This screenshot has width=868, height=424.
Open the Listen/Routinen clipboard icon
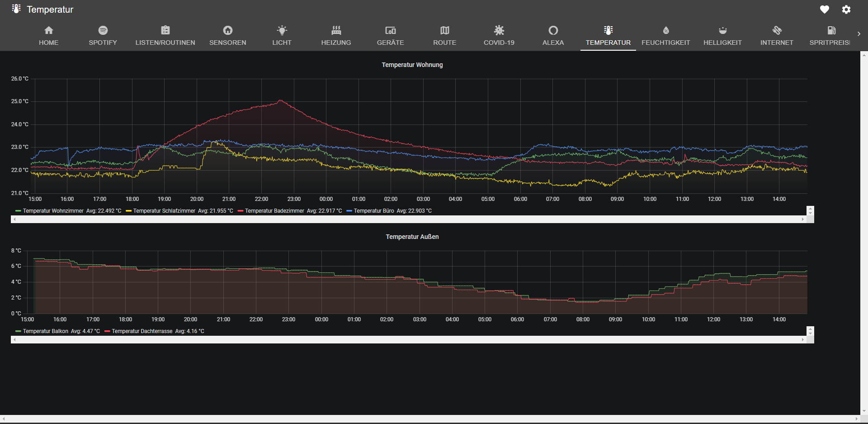pyautogui.click(x=165, y=30)
